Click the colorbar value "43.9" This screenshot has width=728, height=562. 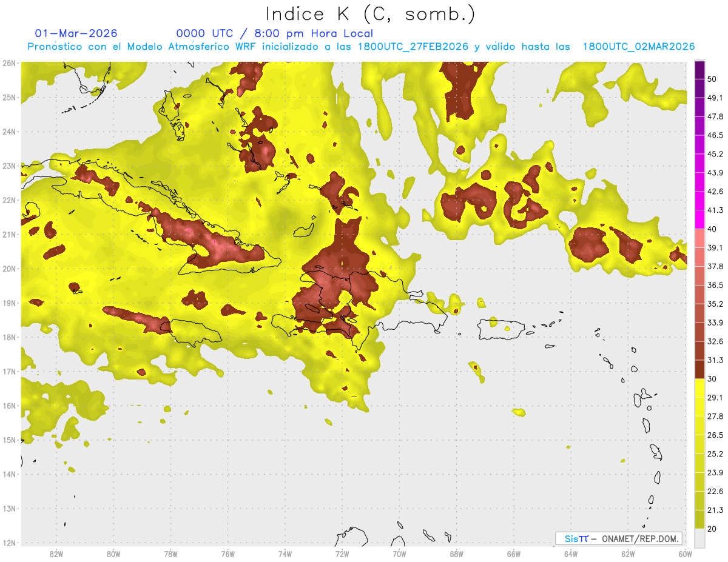pyautogui.click(x=715, y=173)
